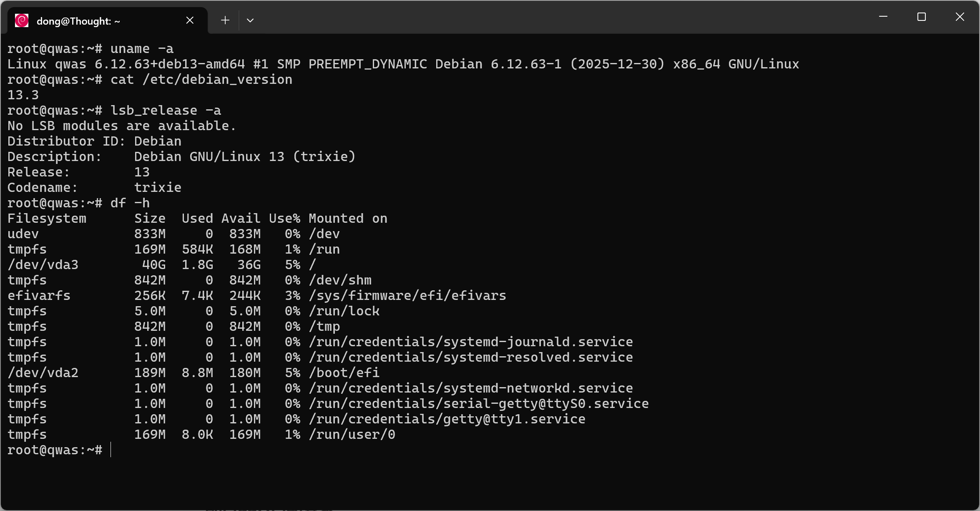Viewport: 980px width, 511px height.
Task: Click the /run/user/0 mount entry
Action: (352, 434)
